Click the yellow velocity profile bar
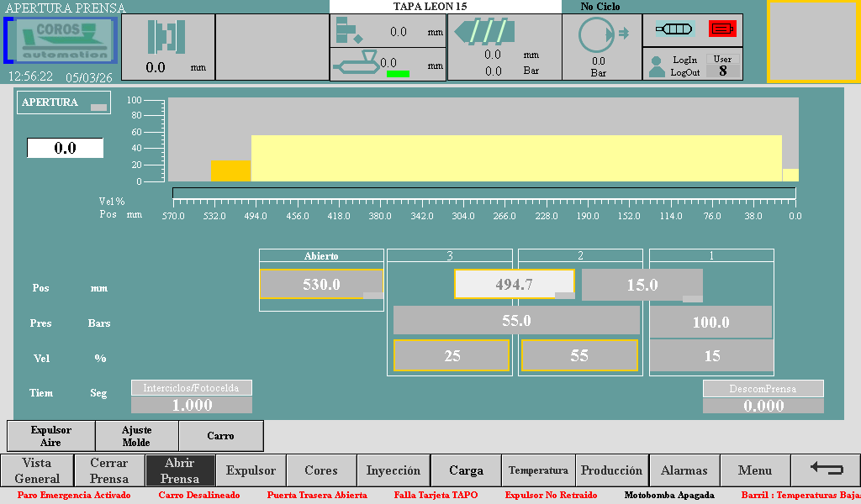The width and height of the screenshot is (861, 504). pos(515,158)
